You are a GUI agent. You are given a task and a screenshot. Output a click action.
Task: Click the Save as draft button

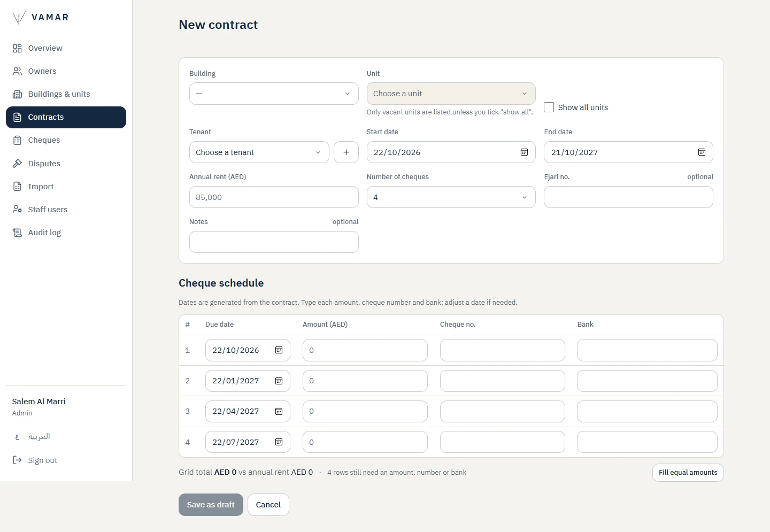pos(211,505)
